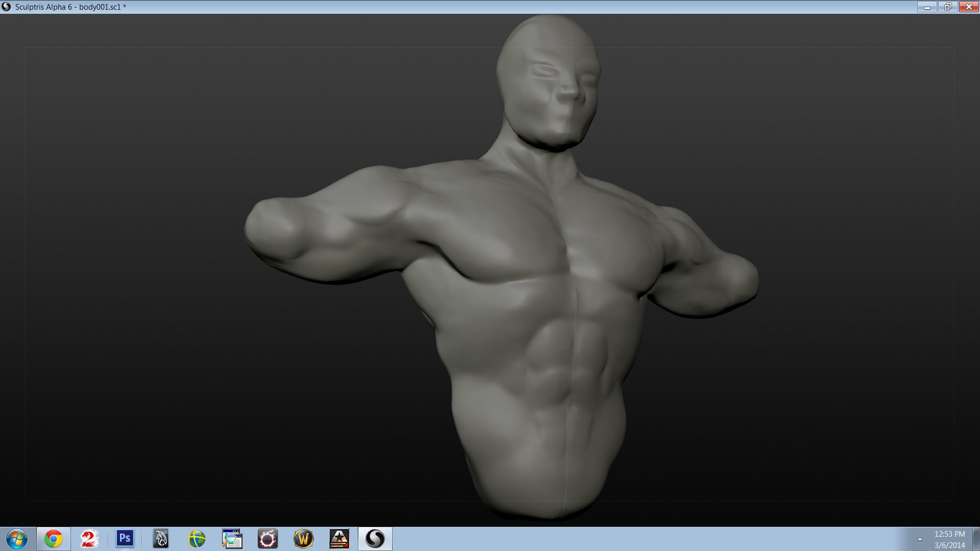Screen dimensions: 980x551
Task: Launch World of Warcraft from the taskbar
Action: click(x=303, y=539)
